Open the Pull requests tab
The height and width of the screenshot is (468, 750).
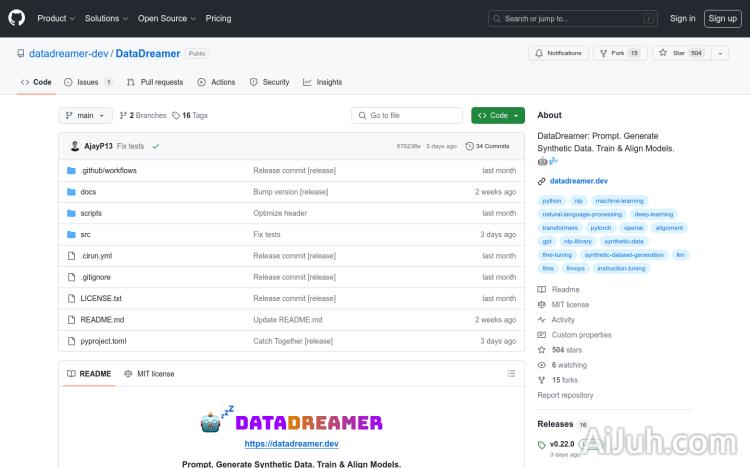pyautogui.click(x=154, y=82)
